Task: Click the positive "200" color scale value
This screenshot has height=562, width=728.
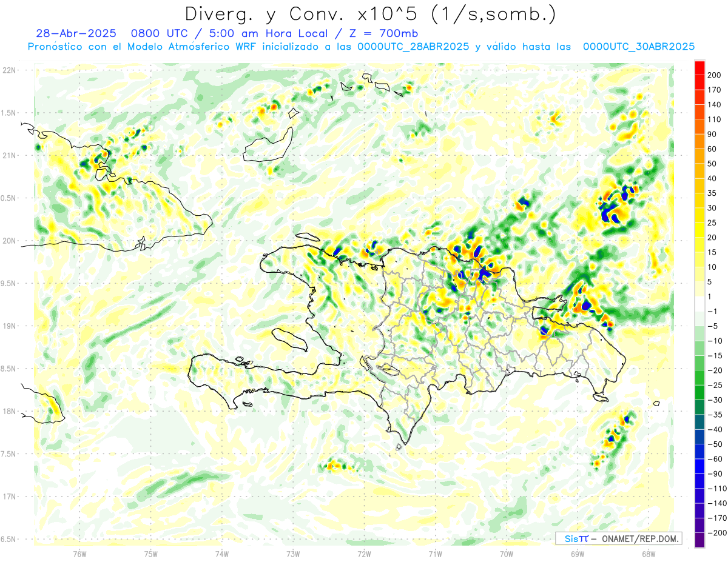Action: [715, 75]
